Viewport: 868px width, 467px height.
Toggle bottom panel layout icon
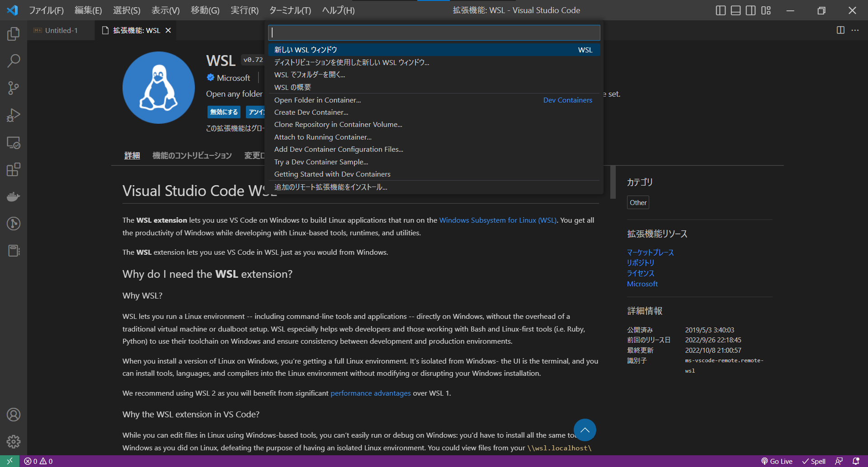tap(736, 10)
